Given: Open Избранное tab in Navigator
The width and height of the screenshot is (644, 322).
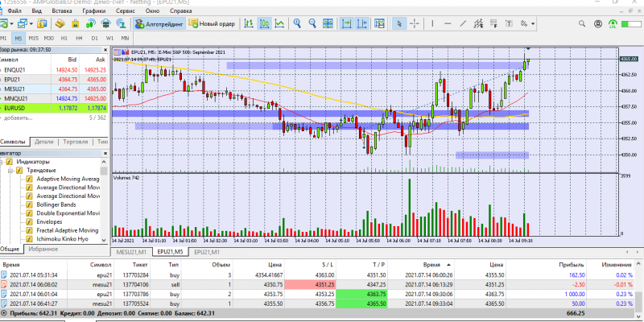Looking at the screenshot, I should [45, 249].
